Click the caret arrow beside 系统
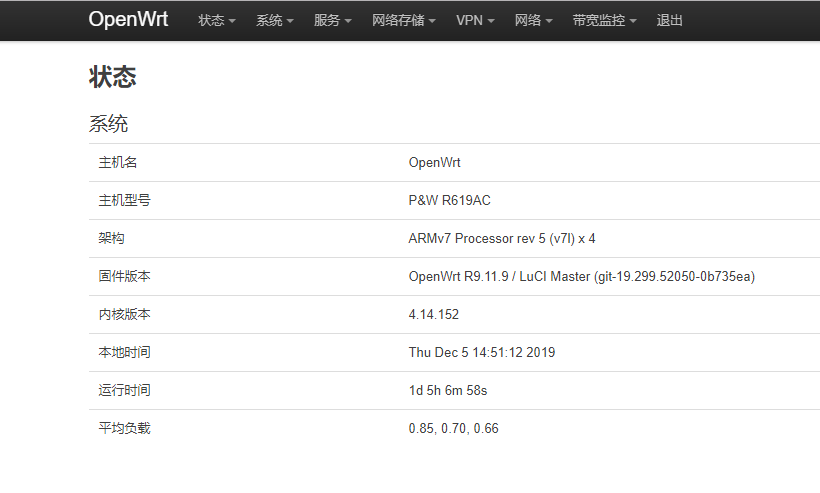The width and height of the screenshot is (820, 493). pos(290,21)
